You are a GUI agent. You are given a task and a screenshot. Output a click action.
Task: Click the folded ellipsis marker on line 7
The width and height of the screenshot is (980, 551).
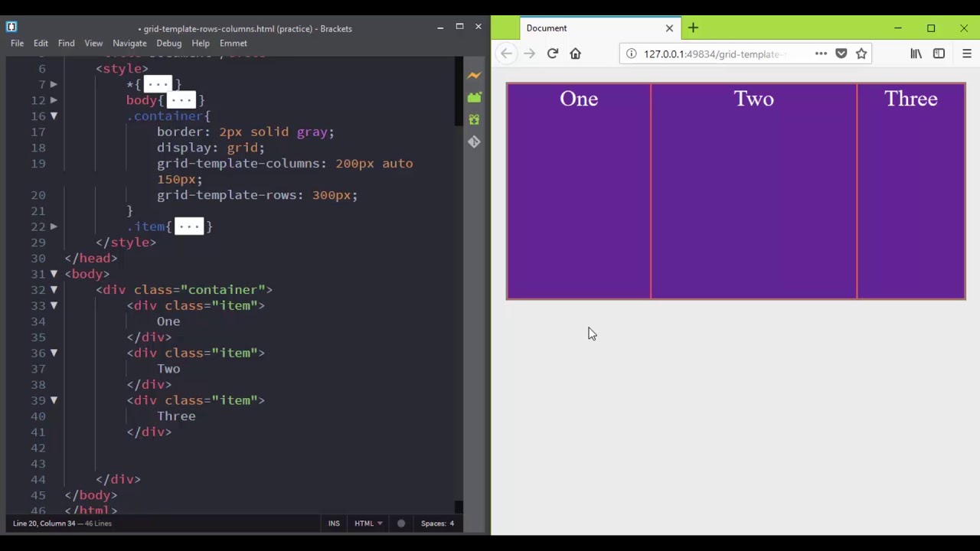click(158, 84)
